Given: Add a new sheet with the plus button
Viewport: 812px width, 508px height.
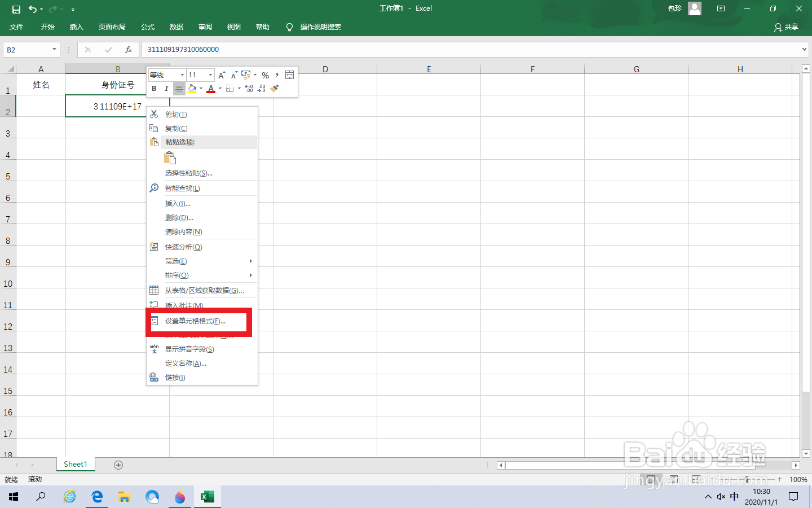Looking at the screenshot, I should coord(118,465).
